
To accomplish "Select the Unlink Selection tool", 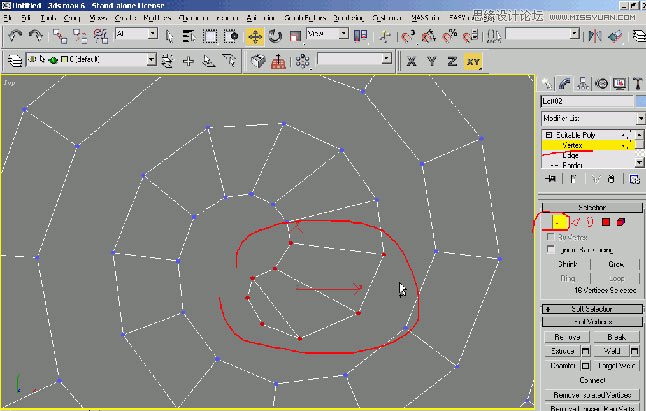I will [80, 36].
